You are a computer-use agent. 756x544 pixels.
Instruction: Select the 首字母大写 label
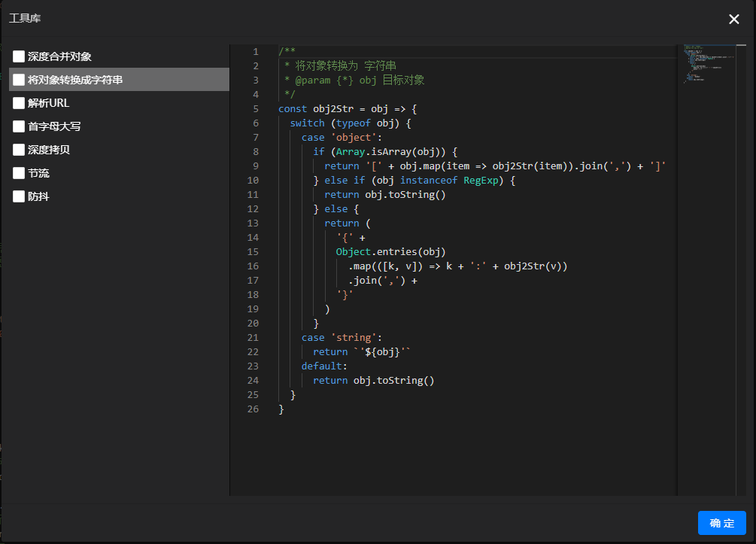coord(54,126)
